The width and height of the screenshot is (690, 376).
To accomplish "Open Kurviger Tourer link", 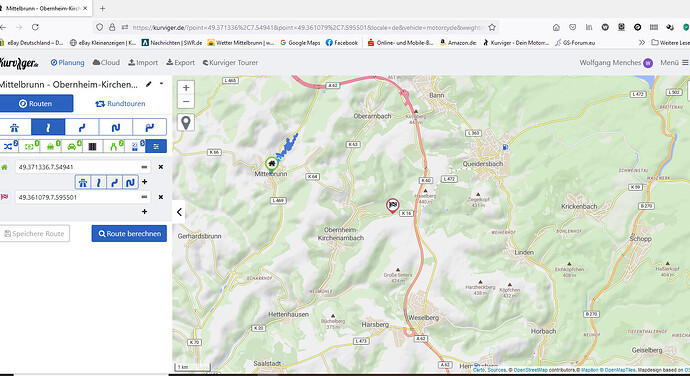I will tap(230, 63).
